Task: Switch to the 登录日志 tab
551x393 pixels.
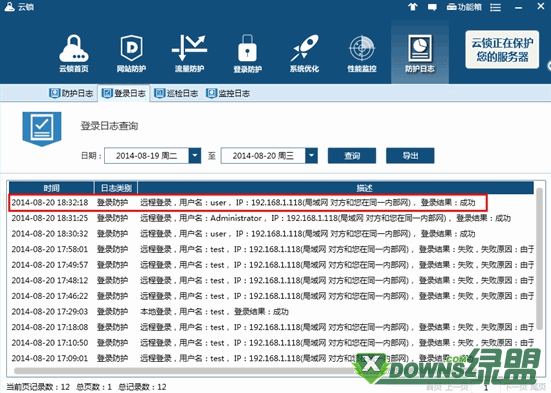Action: click(x=124, y=93)
